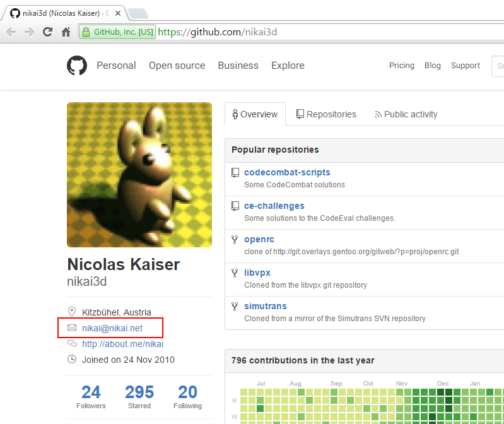The image size is (504, 424).
Task: Click the fork icon beside simutrans
Action: coord(235,307)
